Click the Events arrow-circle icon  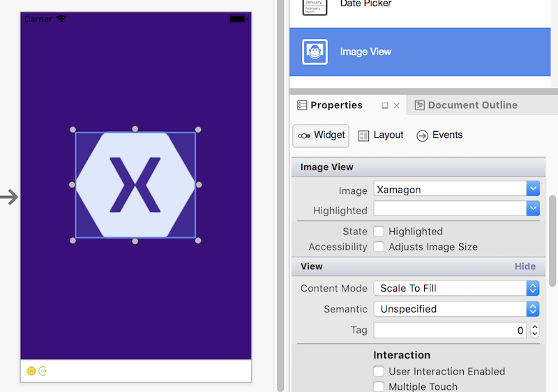tap(422, 136)
